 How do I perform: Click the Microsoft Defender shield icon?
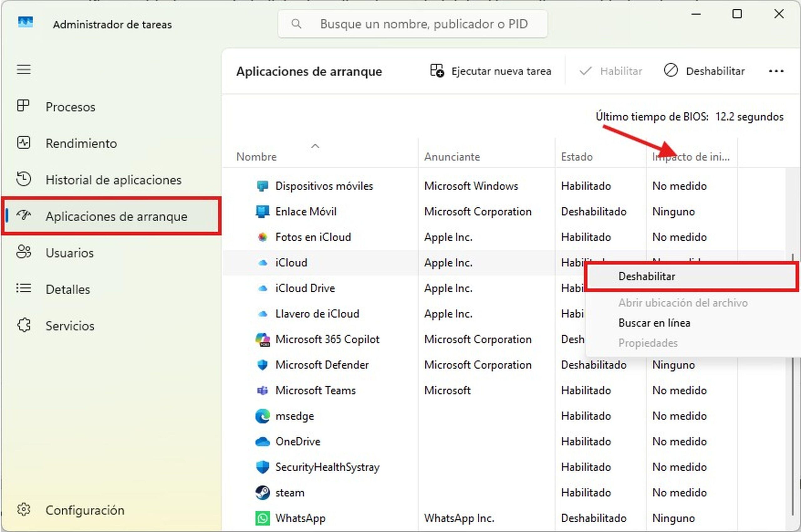(x=262, y=365)
